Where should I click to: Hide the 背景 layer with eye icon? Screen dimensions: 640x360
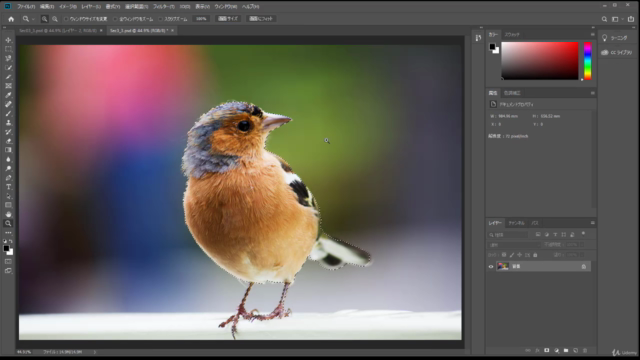[491, 267]
